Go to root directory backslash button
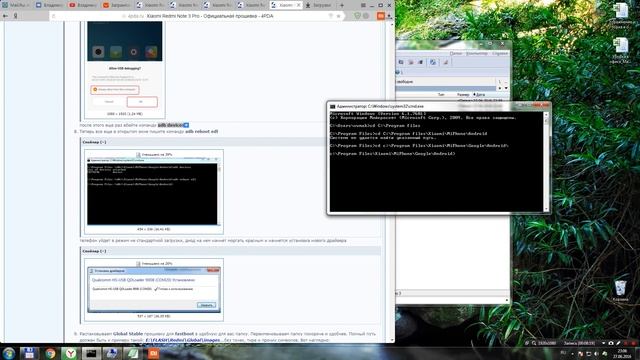640x360 pixels. 499,82
